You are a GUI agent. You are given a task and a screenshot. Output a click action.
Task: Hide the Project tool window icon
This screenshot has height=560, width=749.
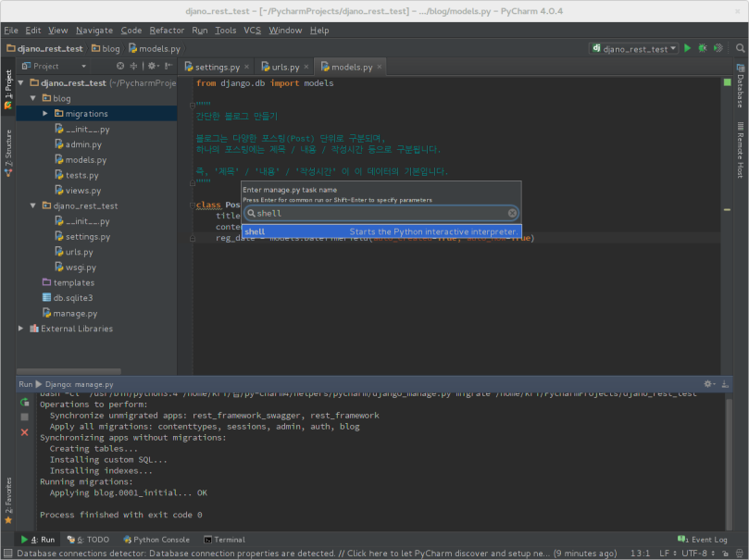pyautogui.click(x=168, y=66)
